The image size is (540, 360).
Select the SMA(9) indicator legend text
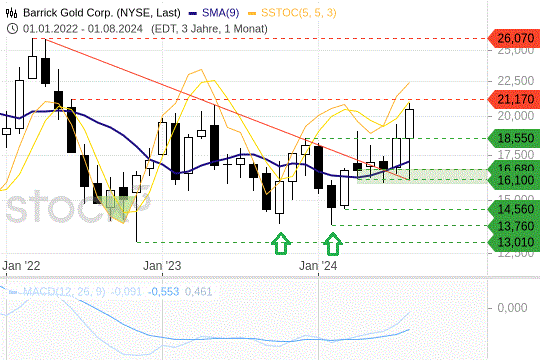coord(220,13)
